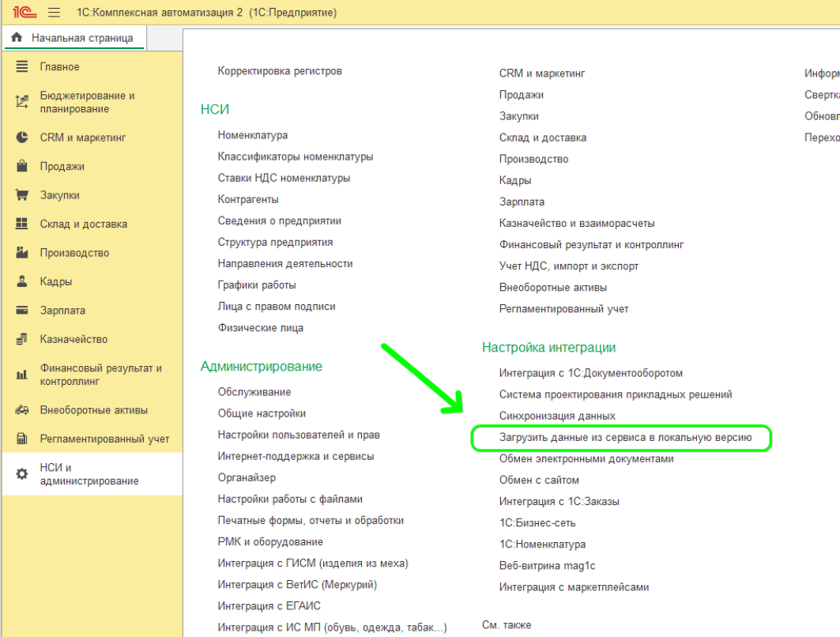Click the НСИ и администрирование gear icon
This screenshot has width=840, height=637.
(x=22, y=474)
